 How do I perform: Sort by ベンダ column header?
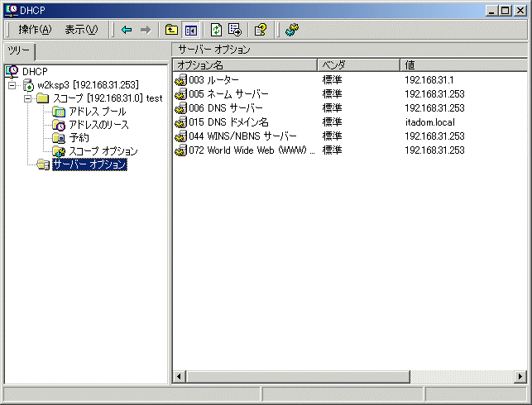(358, 65)
